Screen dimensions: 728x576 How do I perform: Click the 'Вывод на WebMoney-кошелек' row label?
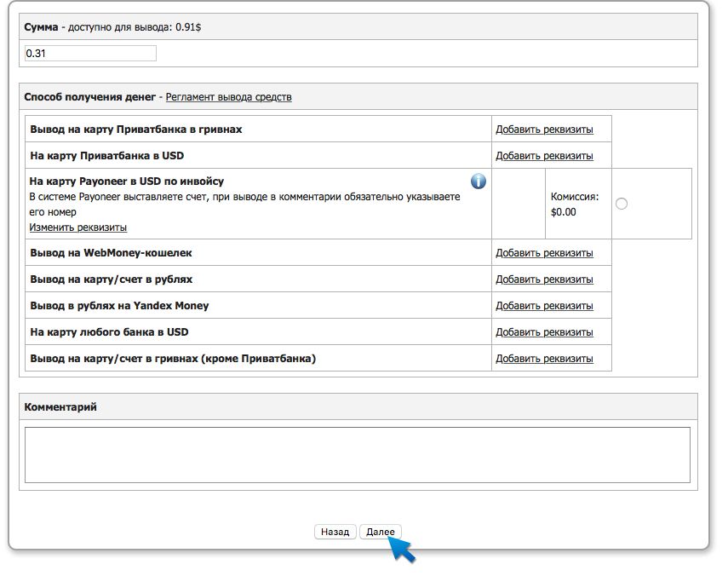(111, 253)
